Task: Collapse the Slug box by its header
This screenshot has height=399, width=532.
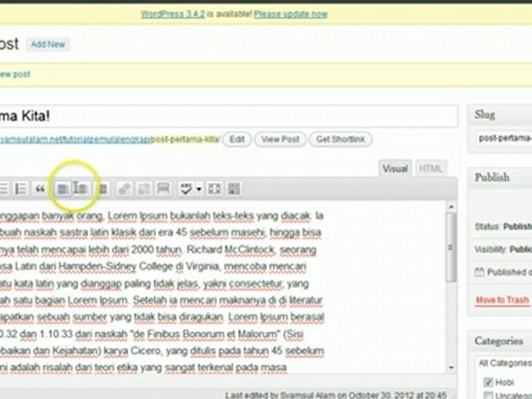Action: point(500,115)
